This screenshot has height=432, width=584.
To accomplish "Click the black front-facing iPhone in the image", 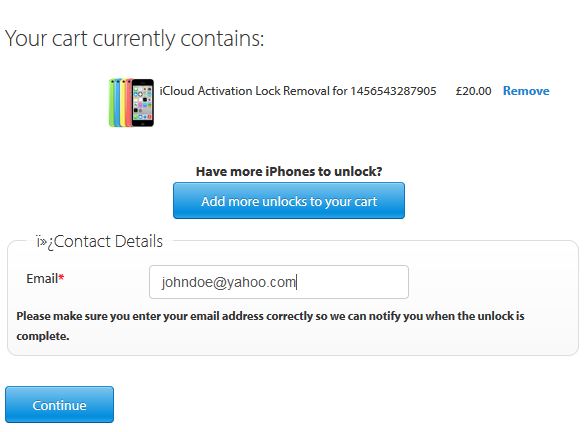I will point(143,102).
